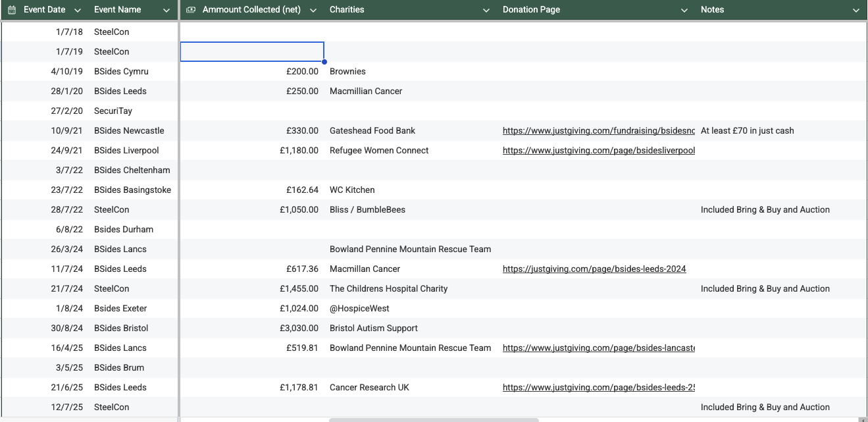This screenshot has height=422, width=868.
Task: Select the £200.00 amount cell
Action: (252, 72)
